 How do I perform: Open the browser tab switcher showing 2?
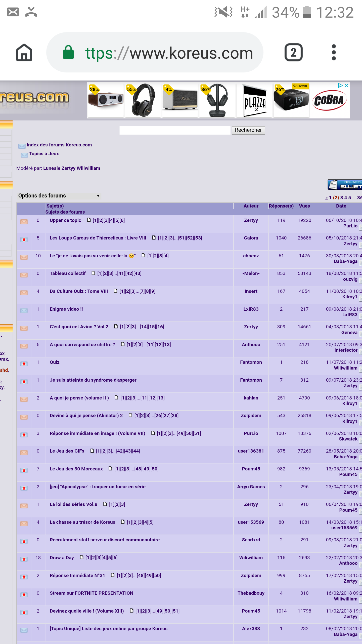[x=293, y=53]
